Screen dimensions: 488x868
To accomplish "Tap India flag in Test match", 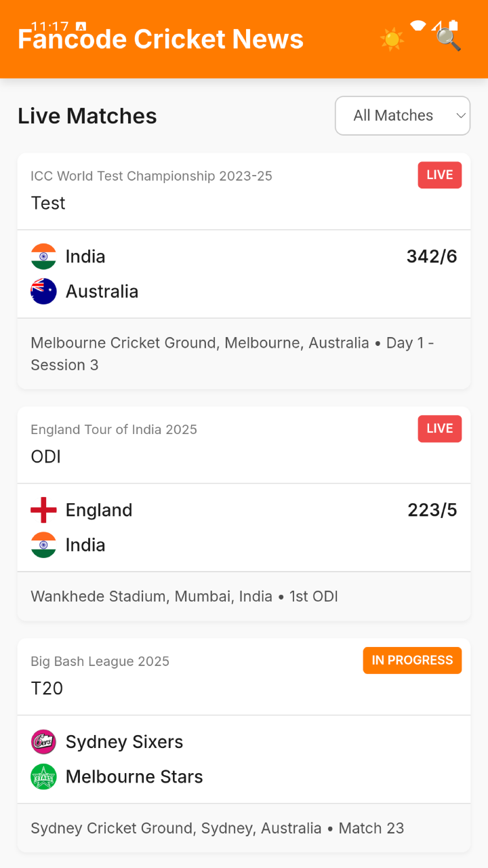I will click(x=43, y=256).
